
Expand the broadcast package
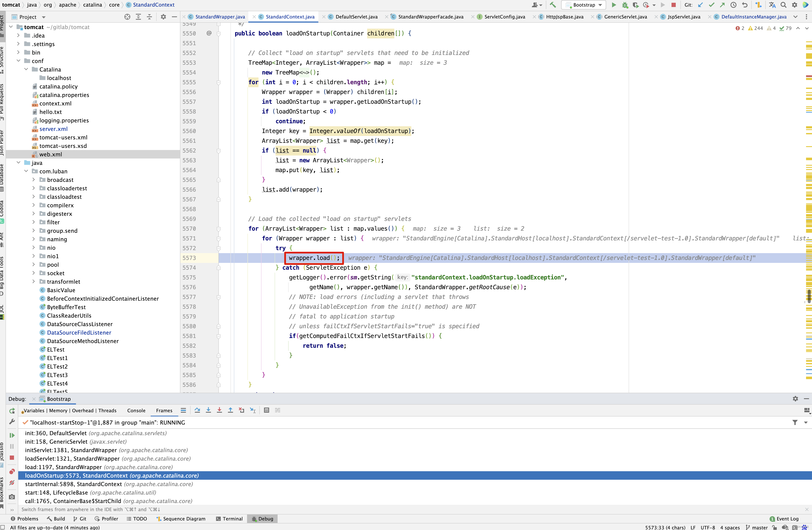click(34, 180)
